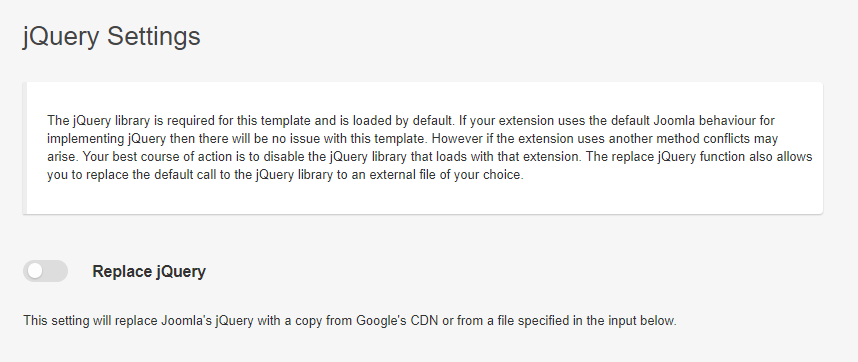Click the words "default Joomla behaviour" in the info box
Viewport: 858px width, 362px height.
click(683, 120)
